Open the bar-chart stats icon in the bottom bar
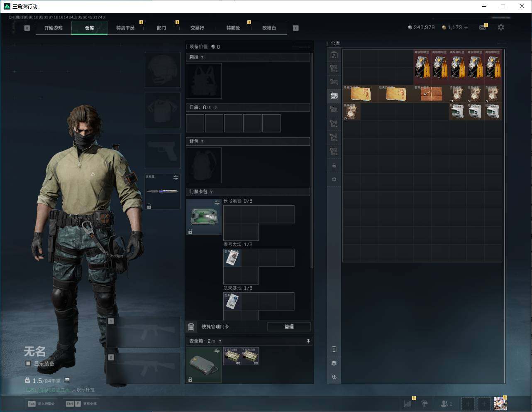Viewport: 532px width, 412px height. [408, 404]
